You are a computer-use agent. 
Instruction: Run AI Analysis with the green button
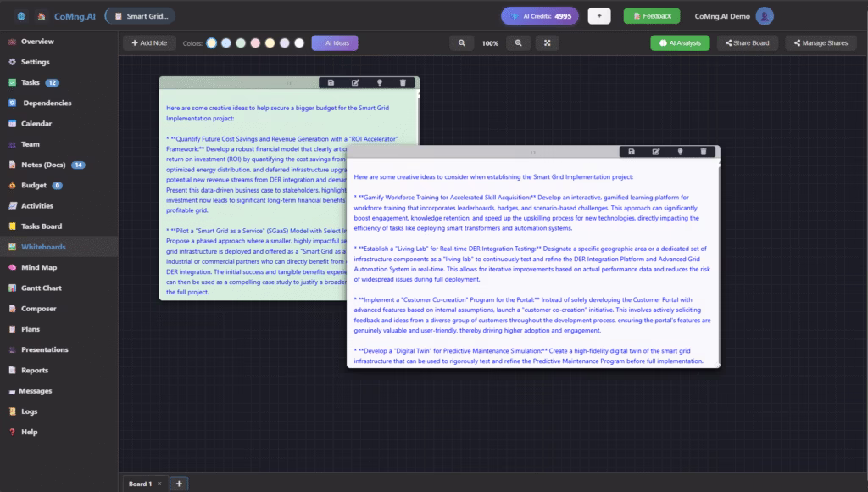[680, 43]
